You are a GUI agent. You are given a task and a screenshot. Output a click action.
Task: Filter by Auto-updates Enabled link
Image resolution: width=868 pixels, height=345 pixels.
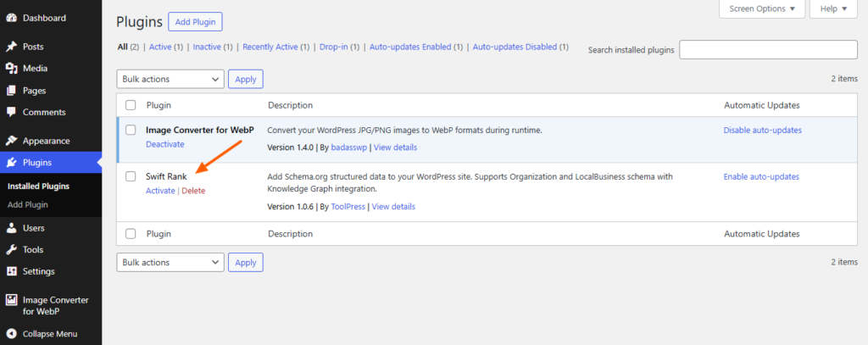coord(410,47)
